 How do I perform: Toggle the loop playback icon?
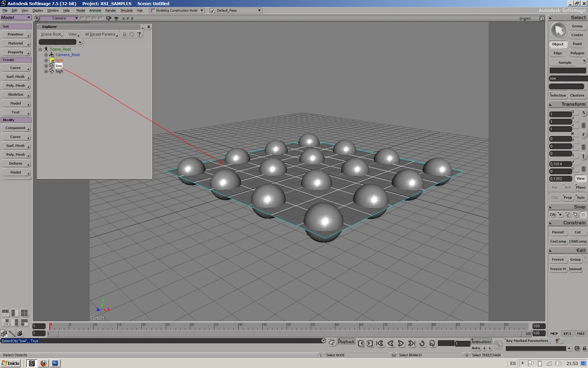pyautogui.click(x=422, y=343)
